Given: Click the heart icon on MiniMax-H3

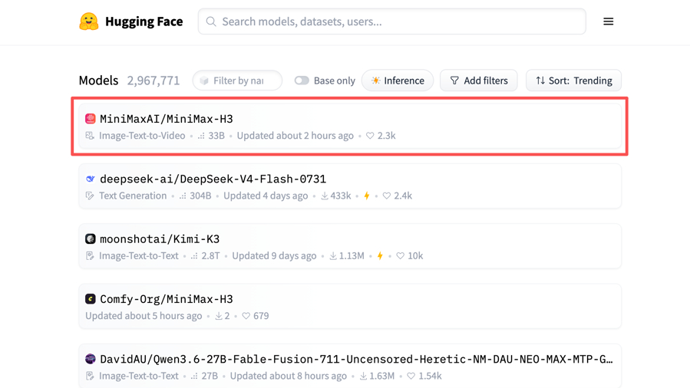Looking at the screenshot, I should tap(370, 135).
